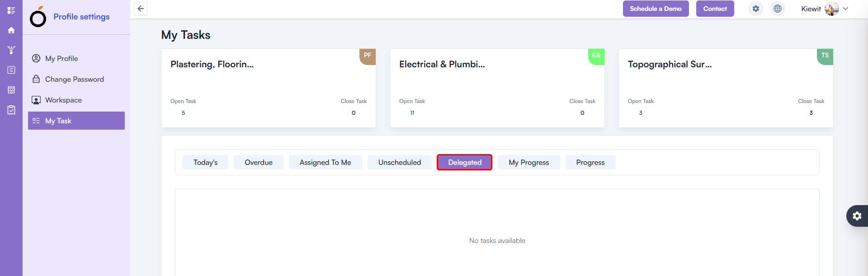Click the globe language icon
The width and height of the screenshot is (868, 276).
(778, 8)
